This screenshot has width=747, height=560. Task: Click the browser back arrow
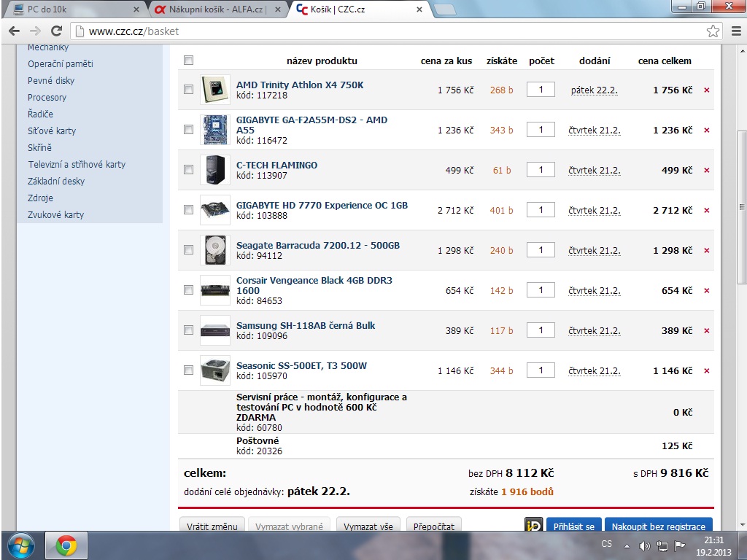click(15, 31)
